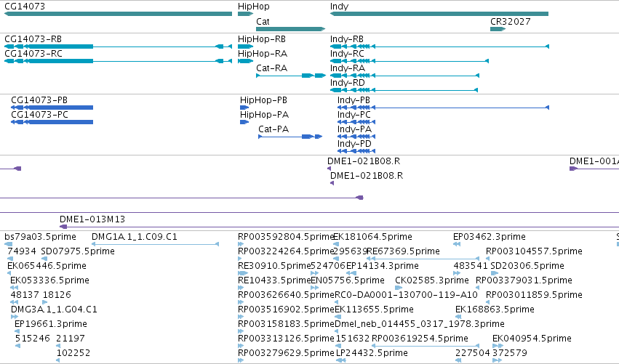Click the 227504 feature label
The height and width of the screenshot is (364, 619).
pyautogui.click(x=473, y=353)
